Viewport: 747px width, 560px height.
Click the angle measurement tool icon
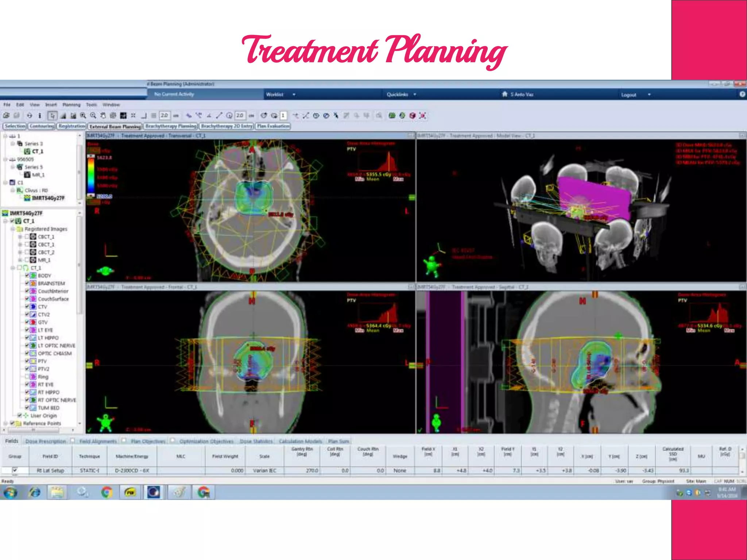pyautogui.click(x=209, y=116)
